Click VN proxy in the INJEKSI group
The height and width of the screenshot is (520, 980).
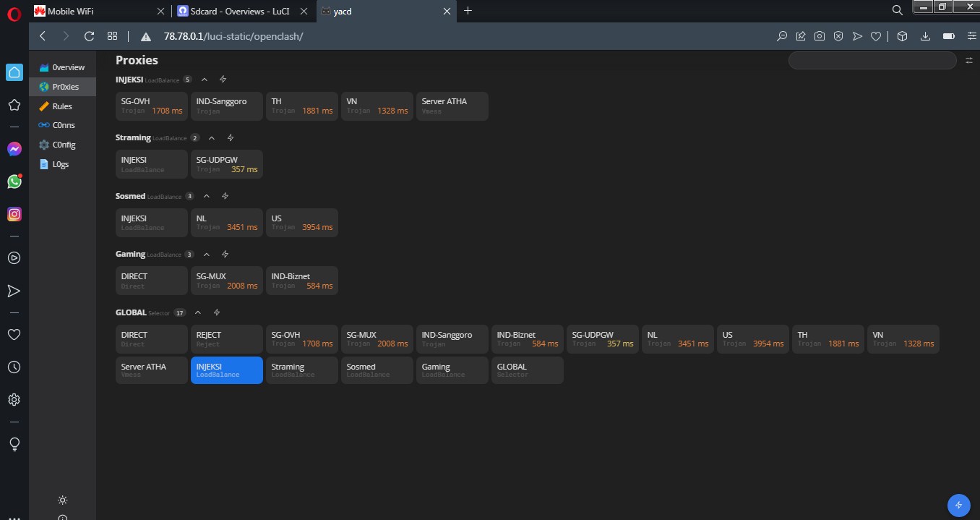(x=377, y=106)
